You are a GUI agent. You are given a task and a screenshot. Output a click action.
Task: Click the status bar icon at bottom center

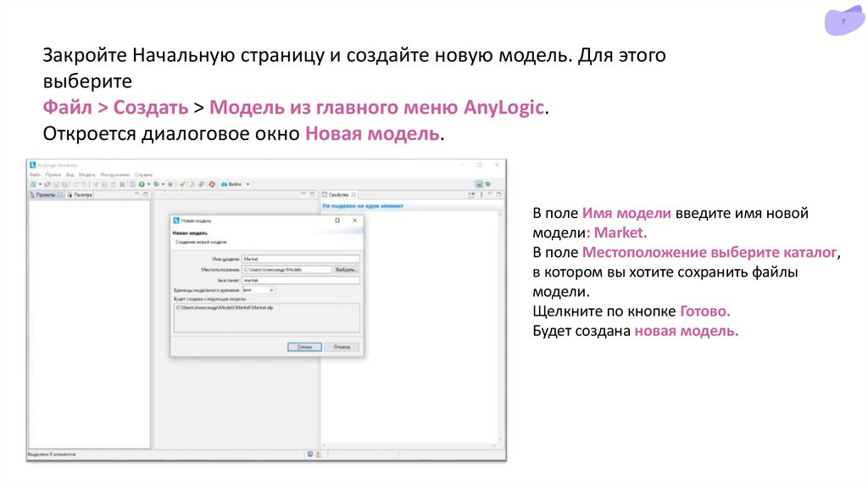coord(310,454)
